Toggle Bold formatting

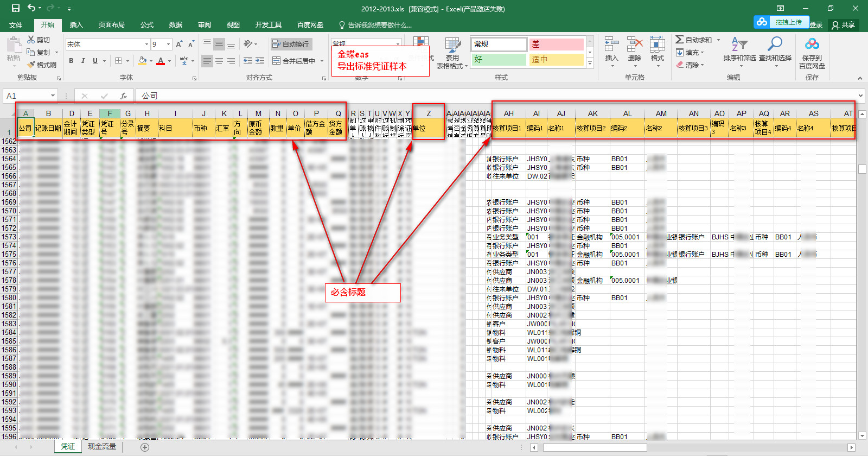(x=71, y=61)
